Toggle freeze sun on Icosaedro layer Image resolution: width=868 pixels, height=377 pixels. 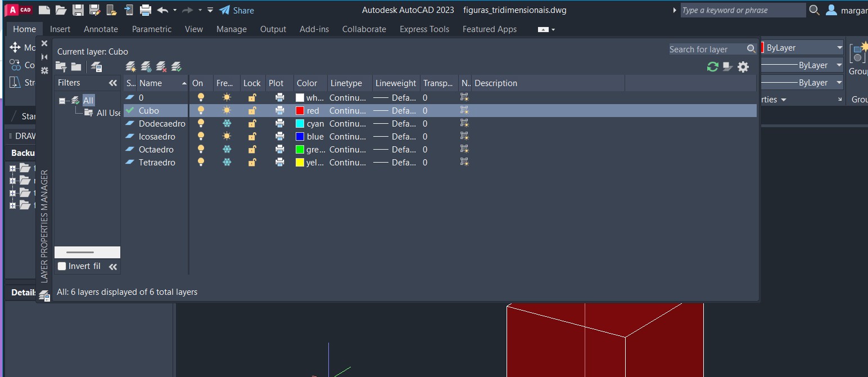click(x=227, y=137)
